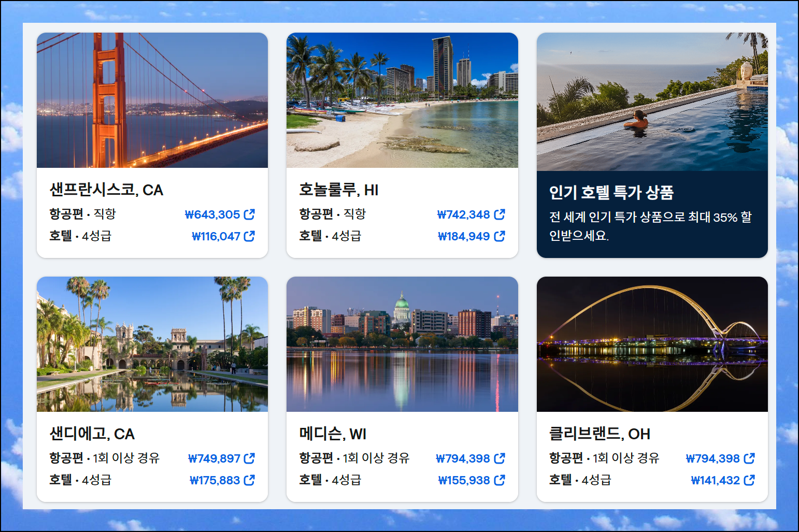
Task: Open the ₩643,305 San Francisco flight price
Action: [212, 214]
